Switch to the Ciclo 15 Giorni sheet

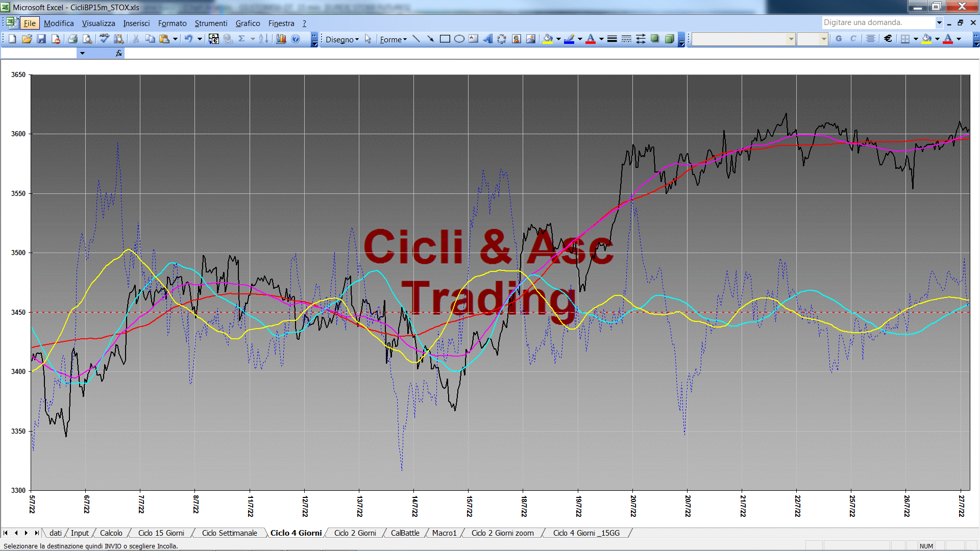tap(161, 533)
